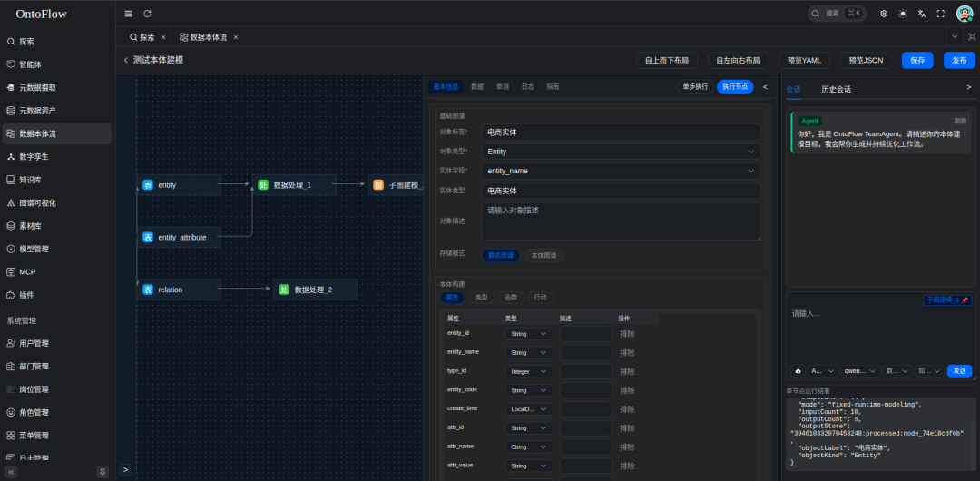Enter fullscreen using the fullscreen icon
980x481 pixels.
pyautogui.click(x=941, y=14)
